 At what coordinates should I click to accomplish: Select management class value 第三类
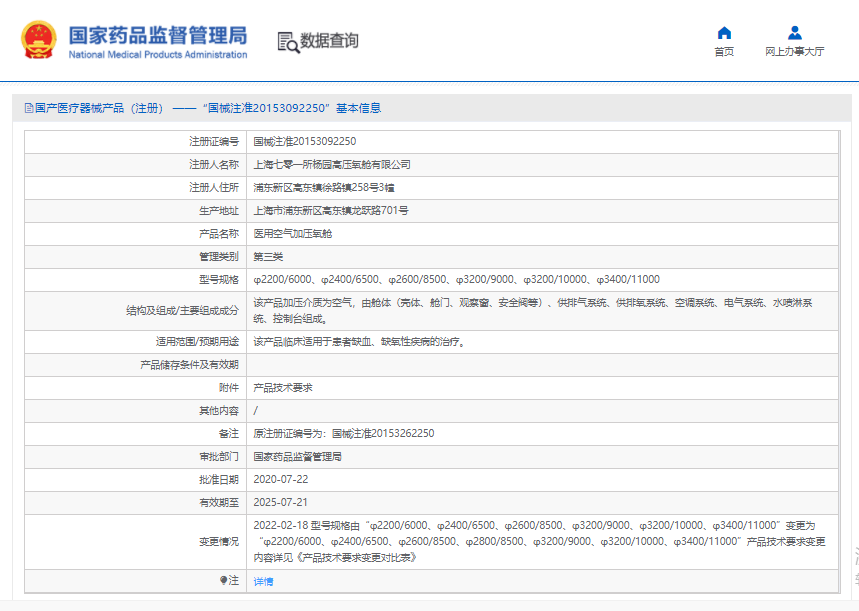click(268, 256)
